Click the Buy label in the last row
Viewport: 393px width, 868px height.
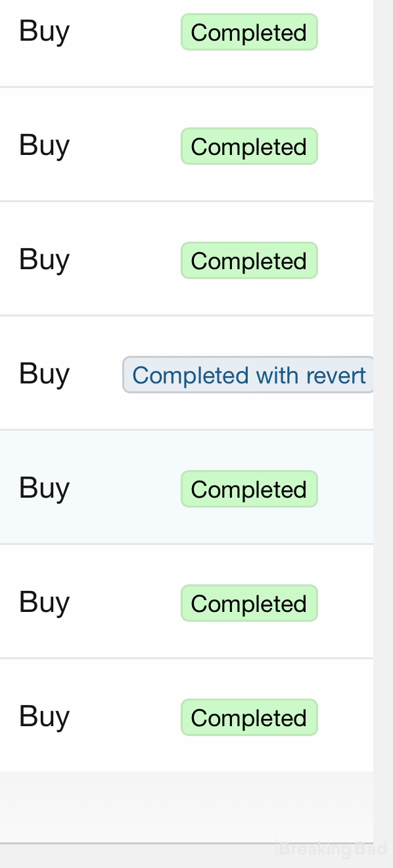click(x=44, y=717)
